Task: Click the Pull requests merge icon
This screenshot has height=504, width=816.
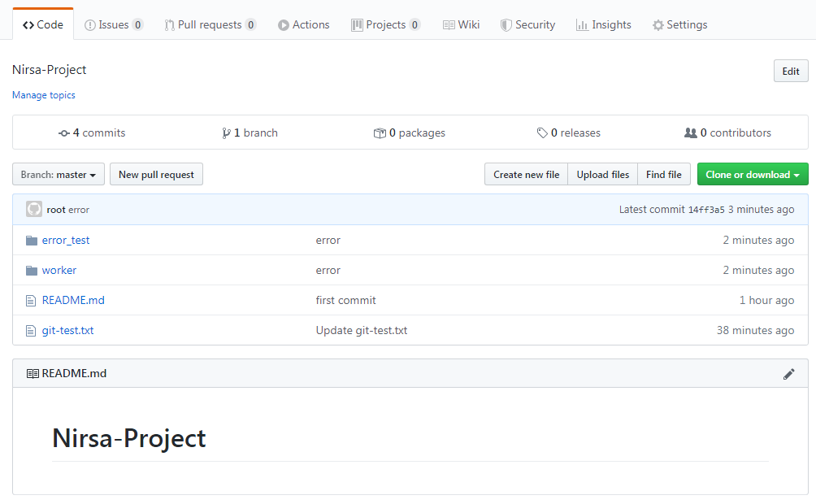Action: (169, 25)
